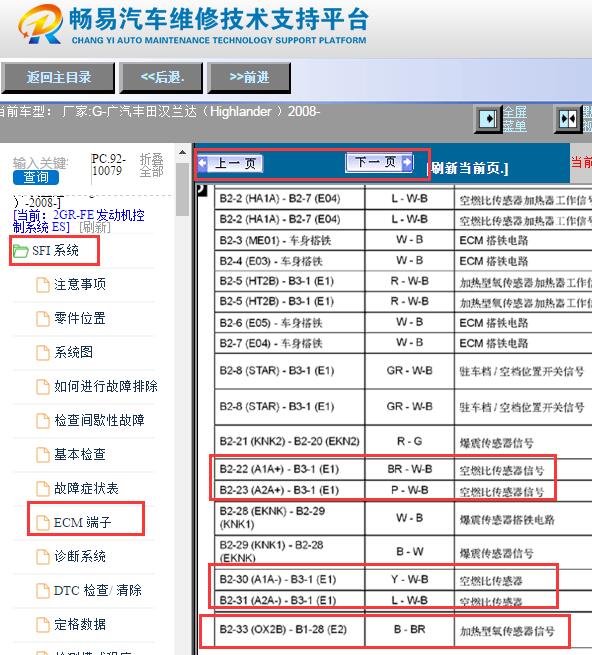Click the page icon beside 零件位置

(43, 319)
